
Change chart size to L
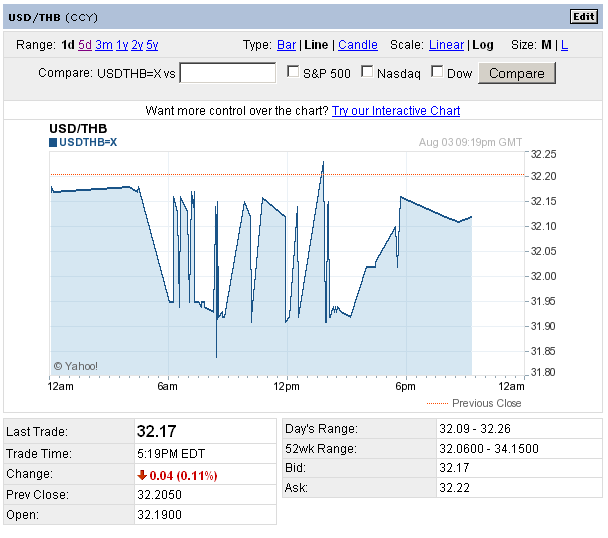[x=565, y=45]
